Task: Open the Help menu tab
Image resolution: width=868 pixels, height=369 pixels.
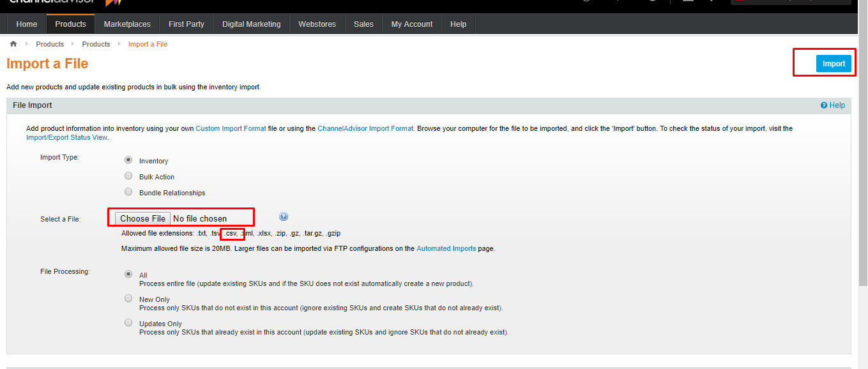Action: tap(458, 24)
